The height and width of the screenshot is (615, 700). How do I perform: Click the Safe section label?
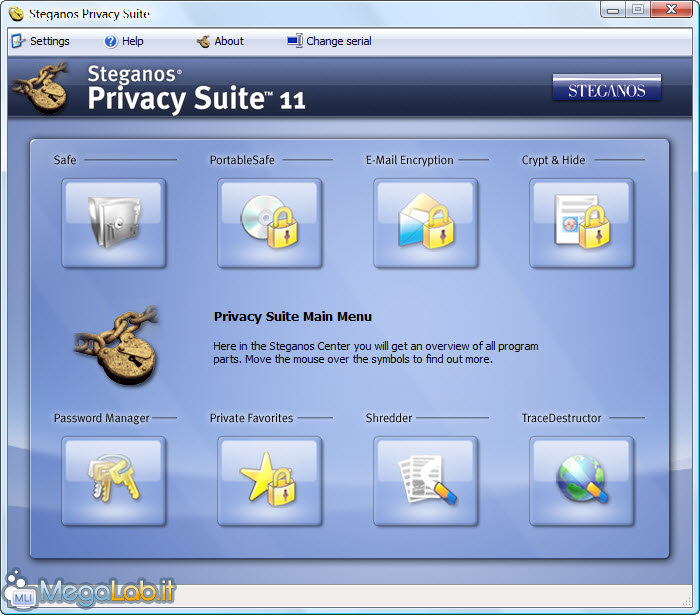[65, 160]
